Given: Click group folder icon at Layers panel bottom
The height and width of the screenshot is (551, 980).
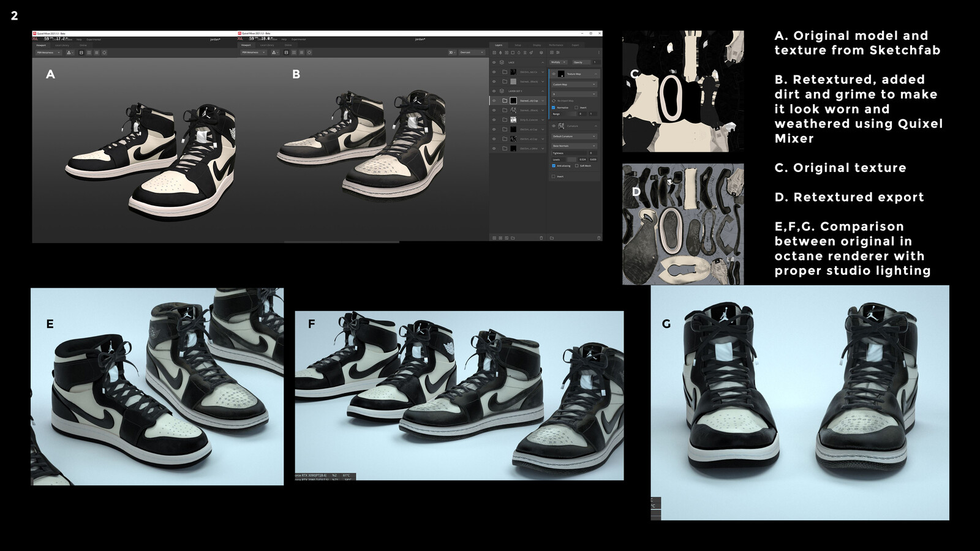Looking at the screenshot, I should tap(513, 238).
